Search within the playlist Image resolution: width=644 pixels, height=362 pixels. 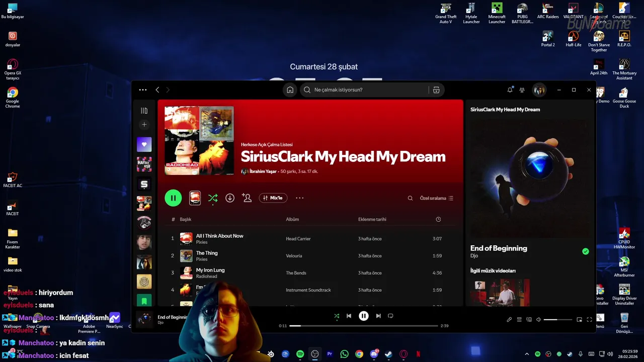(410, 198)
